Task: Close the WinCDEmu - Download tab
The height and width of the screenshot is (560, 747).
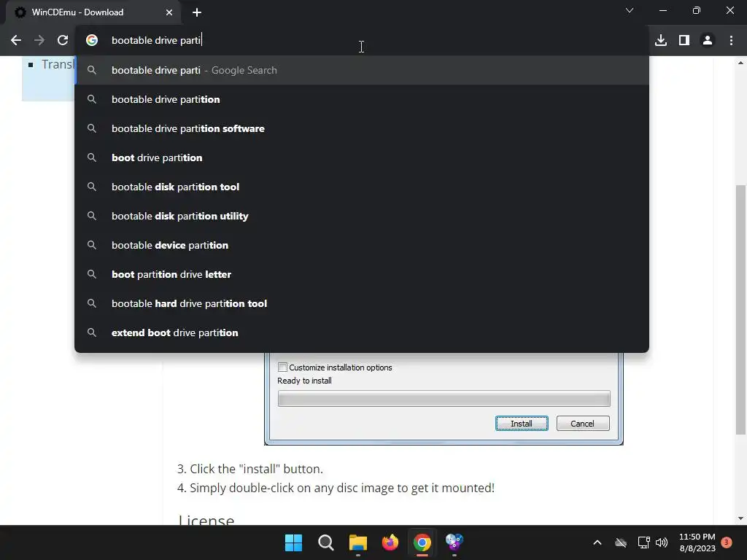Action: [169, 13]
